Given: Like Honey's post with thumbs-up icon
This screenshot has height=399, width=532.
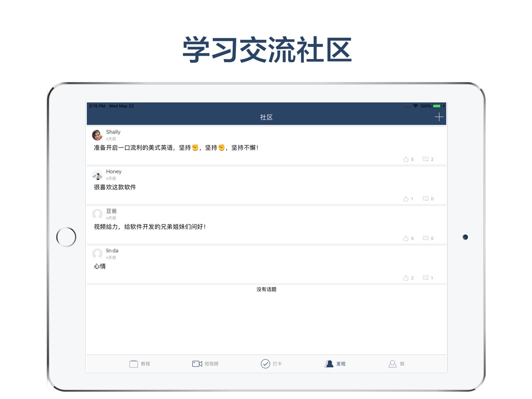Looking at the screenshot, I should [406, 199].
